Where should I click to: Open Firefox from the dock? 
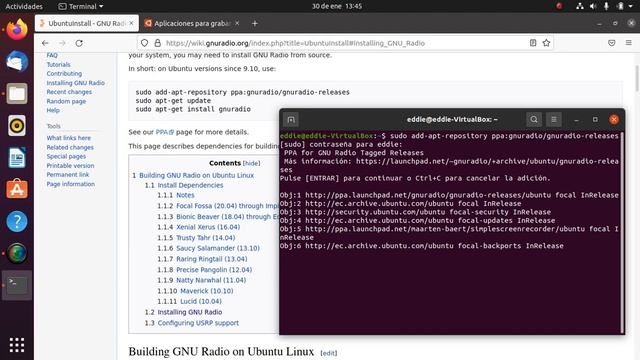17,30
